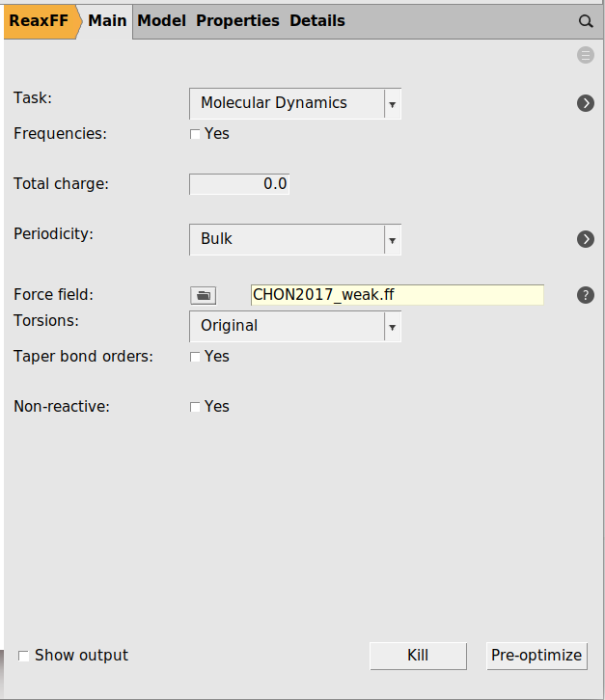Viewport: 605px width, 700px height.
Task: Click the search magnifier icon
Action: click(x=586, y=21)
